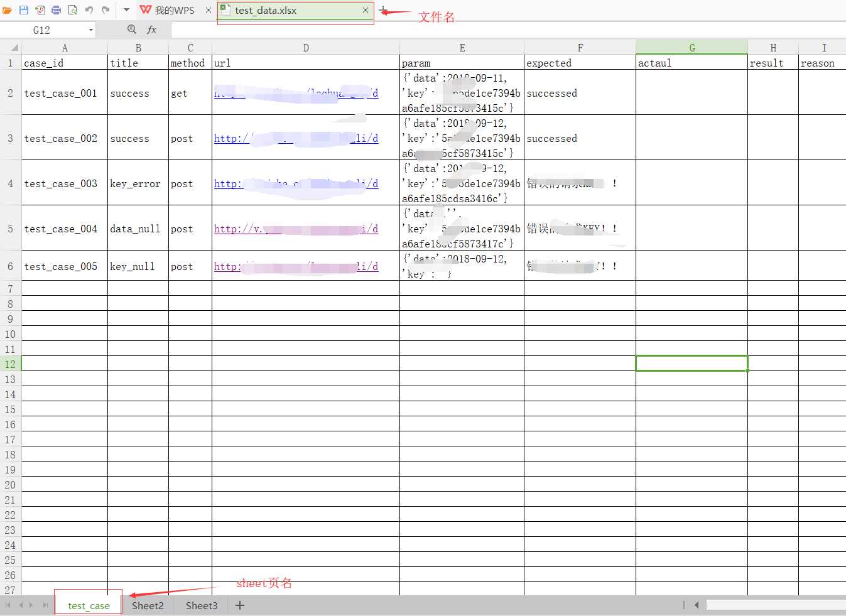Image resolution: width=846 pixels, height=616 pixels.
Task: Switch to the test_case sheet tab
Action: click(x=89, y=605)
